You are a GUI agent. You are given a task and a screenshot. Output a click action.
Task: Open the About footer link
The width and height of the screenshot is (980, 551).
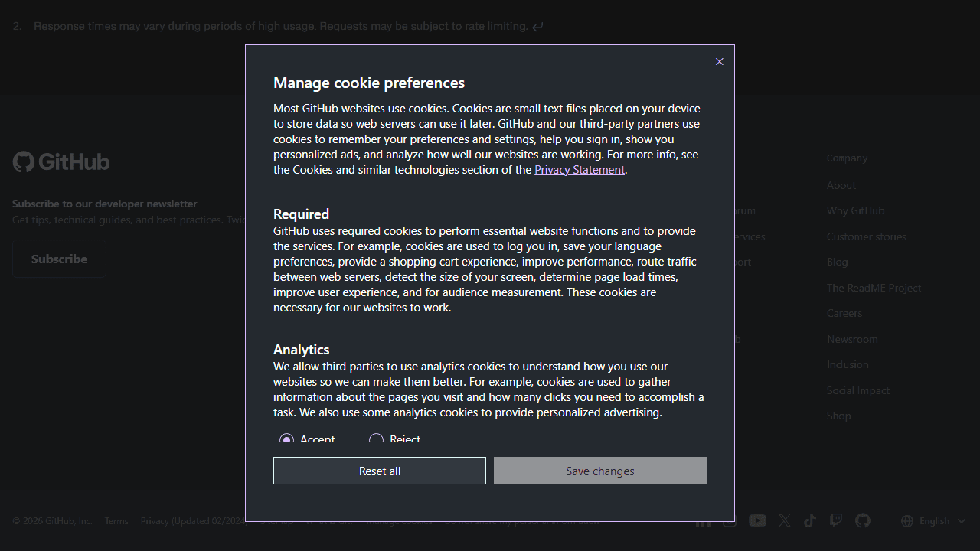841,185
